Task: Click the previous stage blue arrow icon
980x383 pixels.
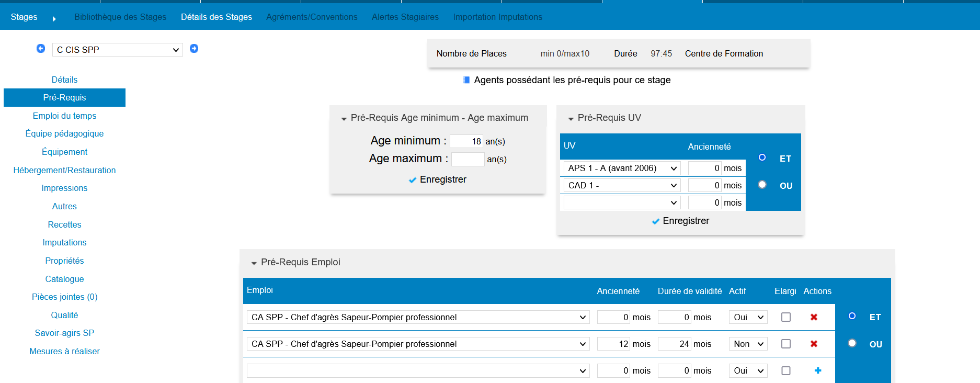Action: 41,49
